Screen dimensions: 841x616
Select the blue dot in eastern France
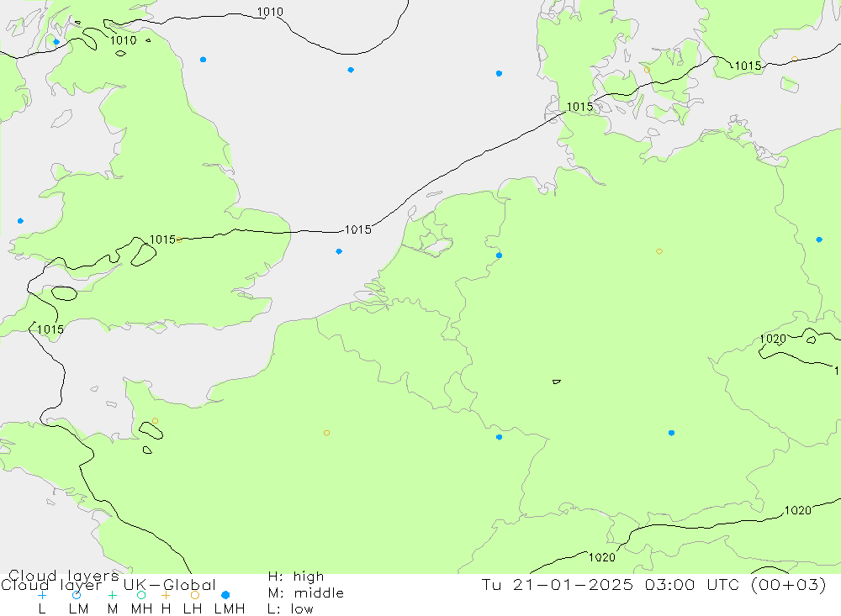[x=499, y=437]
